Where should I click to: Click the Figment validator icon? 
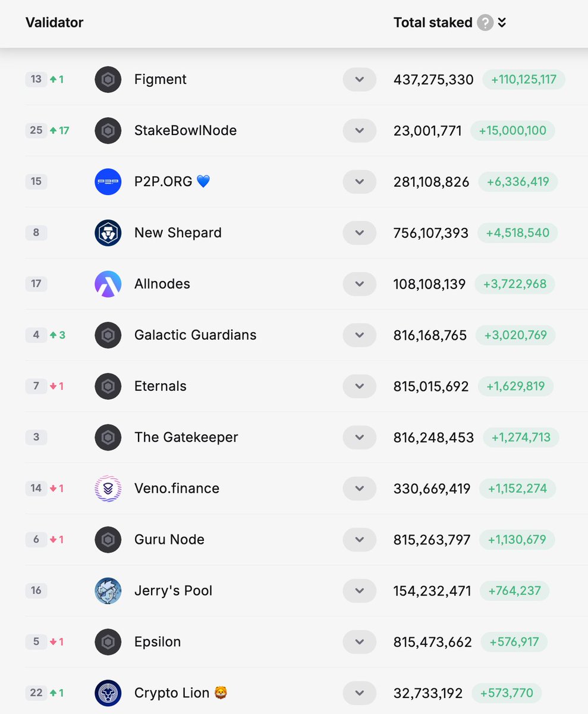click(x=108, y=79)
